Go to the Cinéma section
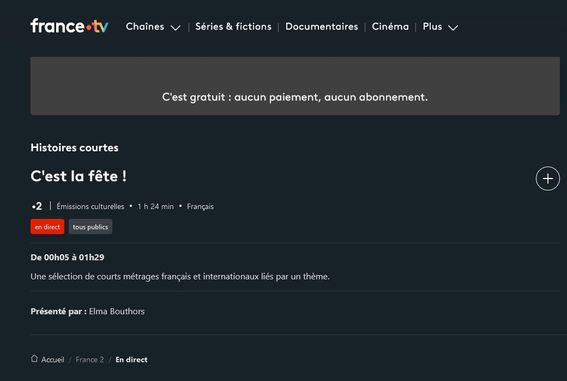The image size is (567, 381). (390, 27)
